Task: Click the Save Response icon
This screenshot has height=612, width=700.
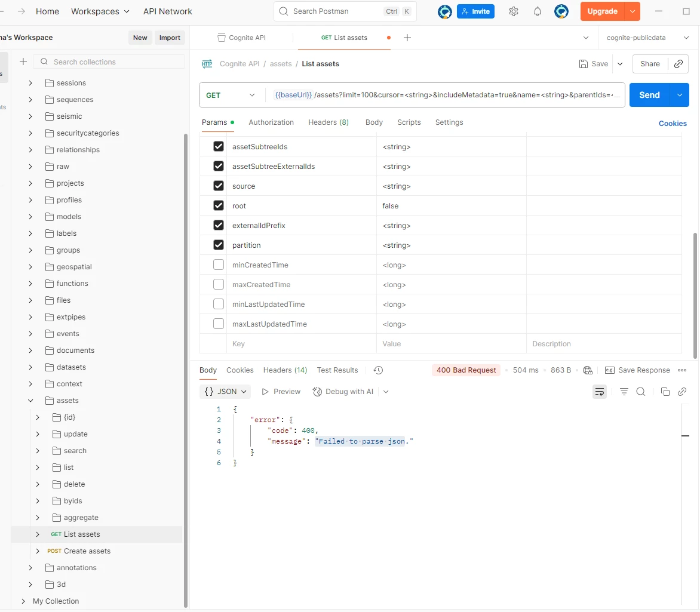Action: click(x=609, y=370)
